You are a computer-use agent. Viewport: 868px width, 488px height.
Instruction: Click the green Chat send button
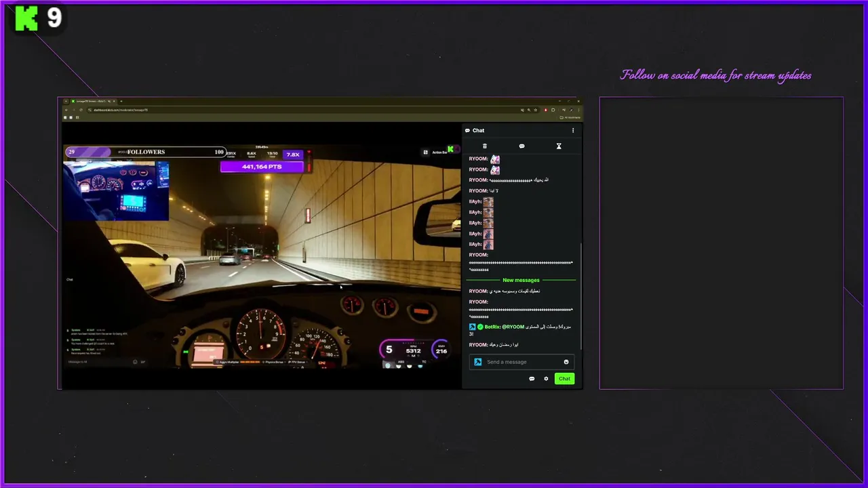[x=564, y=379]
